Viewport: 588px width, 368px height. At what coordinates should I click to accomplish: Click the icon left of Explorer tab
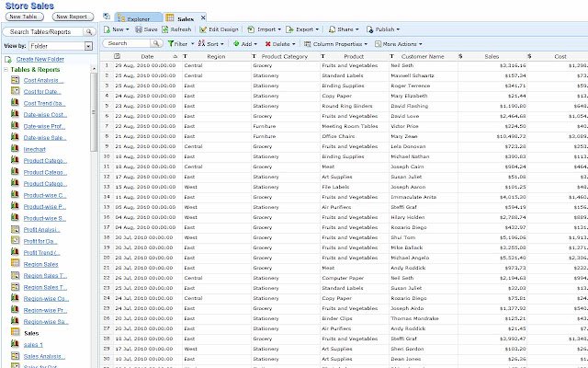point(107,17)
